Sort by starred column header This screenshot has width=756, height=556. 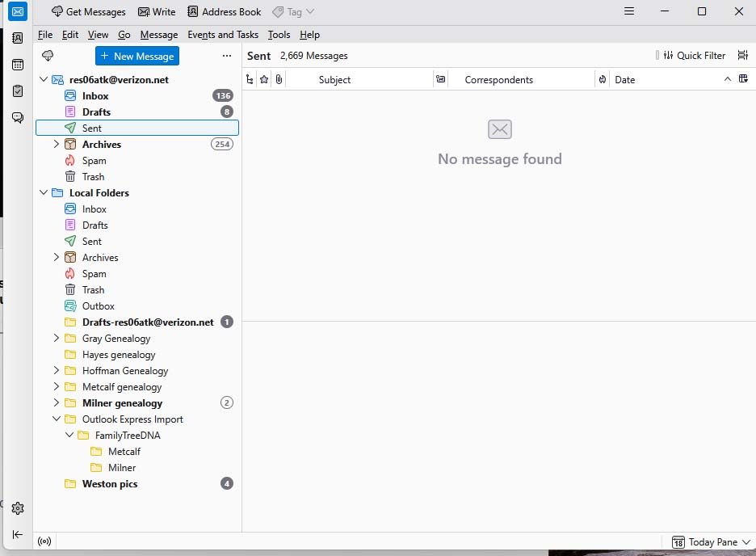264,79
